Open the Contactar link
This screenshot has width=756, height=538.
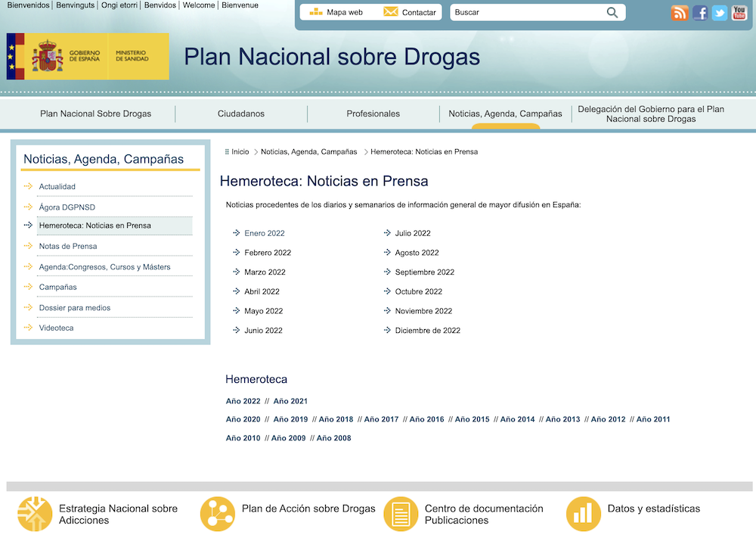[410, 12]
